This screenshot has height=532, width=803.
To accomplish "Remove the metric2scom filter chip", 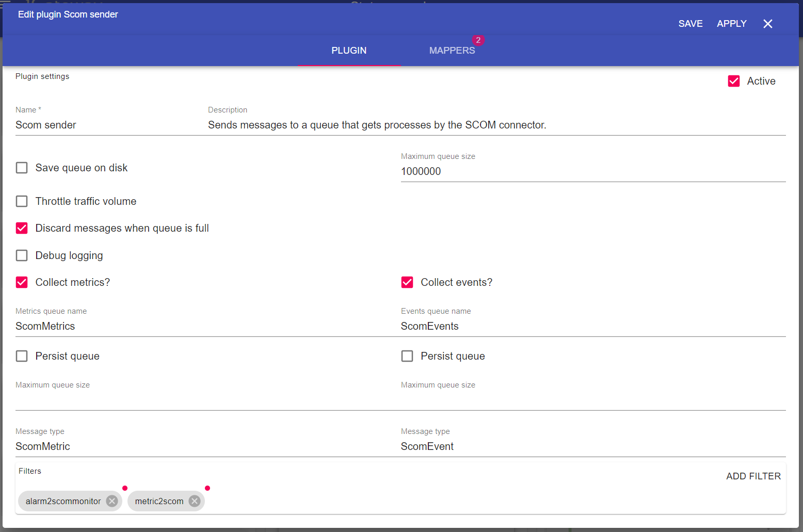I will click(x=195, y=501).
